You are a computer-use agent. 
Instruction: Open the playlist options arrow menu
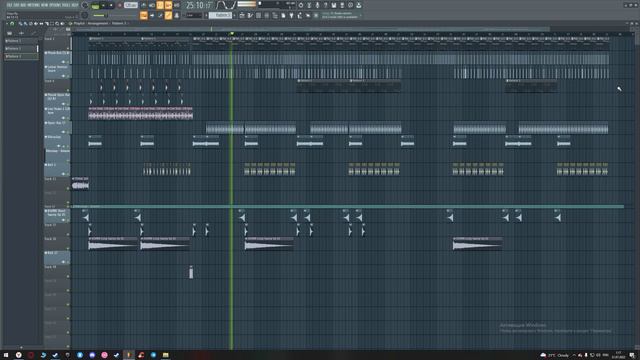(7, 23)
